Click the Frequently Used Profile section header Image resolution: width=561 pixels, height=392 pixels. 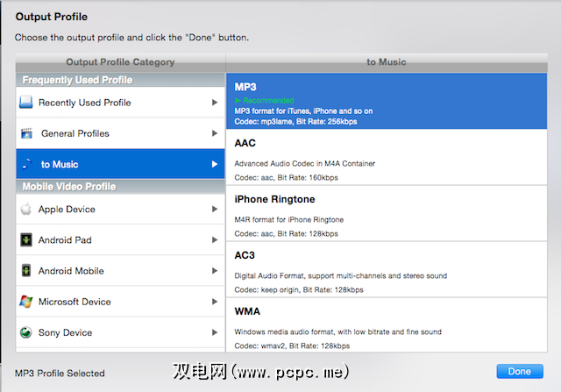[120, 80]
